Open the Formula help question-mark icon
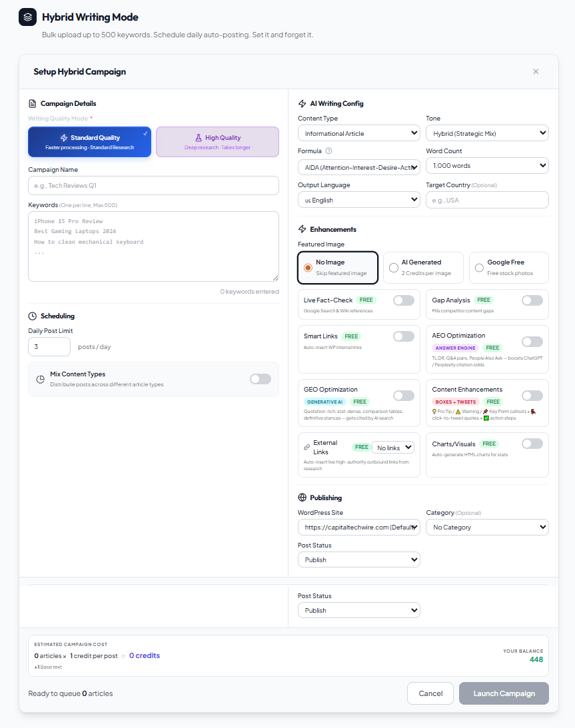This screenshot has width=575, height=728. [329, 151]
